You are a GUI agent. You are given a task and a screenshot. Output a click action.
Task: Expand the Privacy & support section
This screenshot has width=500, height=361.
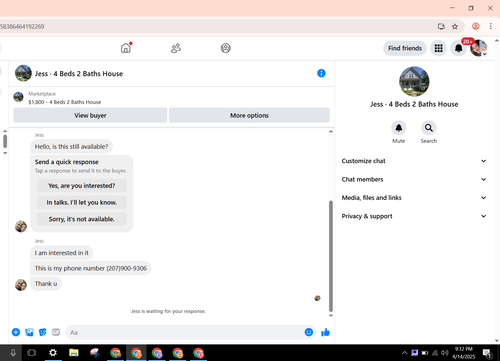coord(414,216)
